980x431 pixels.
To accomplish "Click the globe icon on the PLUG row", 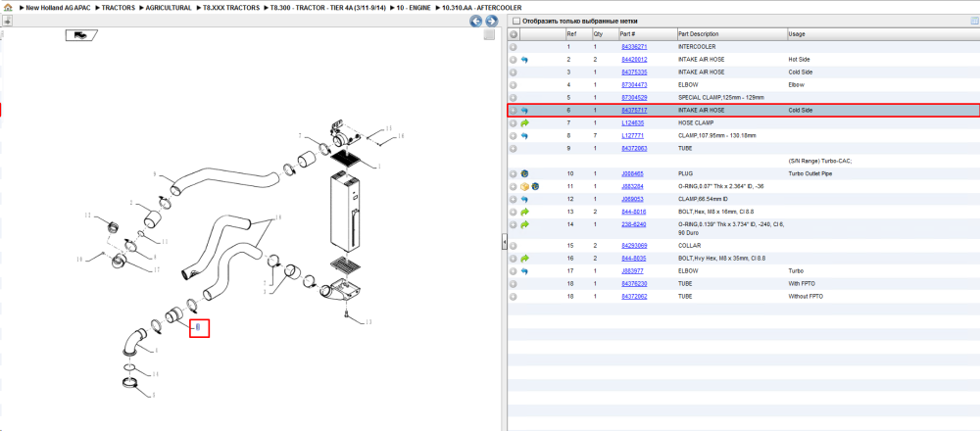I will (x=524, y=173).
